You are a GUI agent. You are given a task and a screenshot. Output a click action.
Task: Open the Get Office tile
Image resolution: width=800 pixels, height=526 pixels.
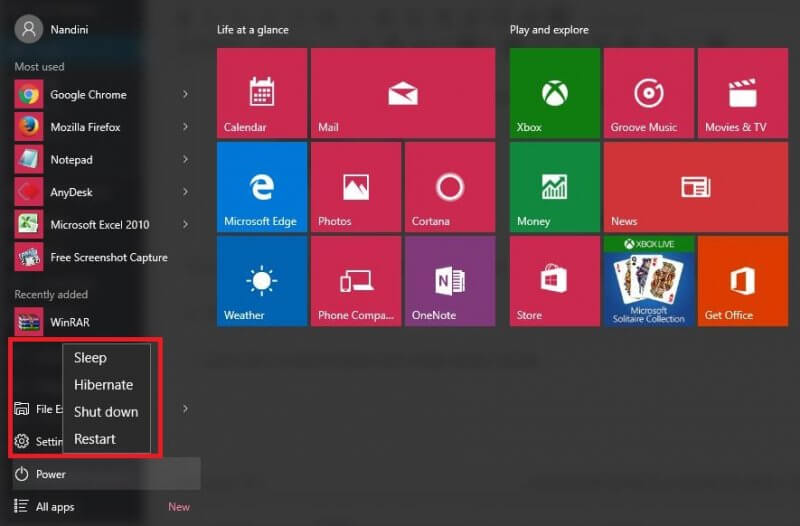[743, 281]
